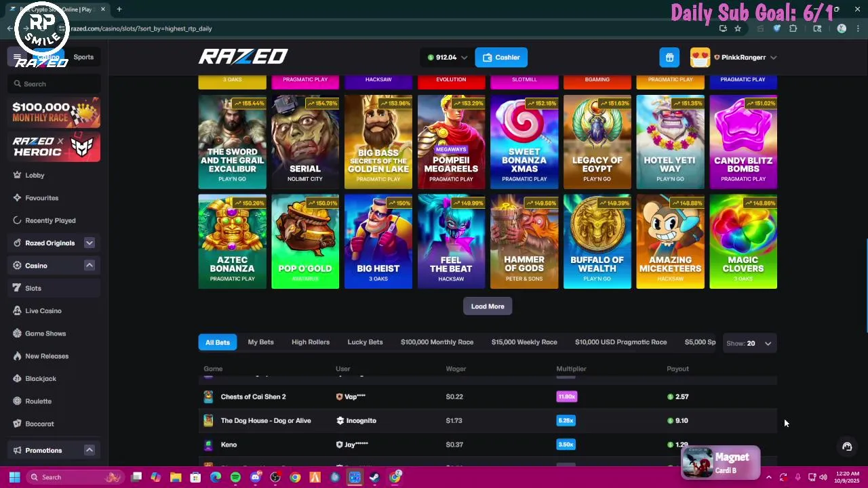Open the Feel the Beat game

[451, 242]
